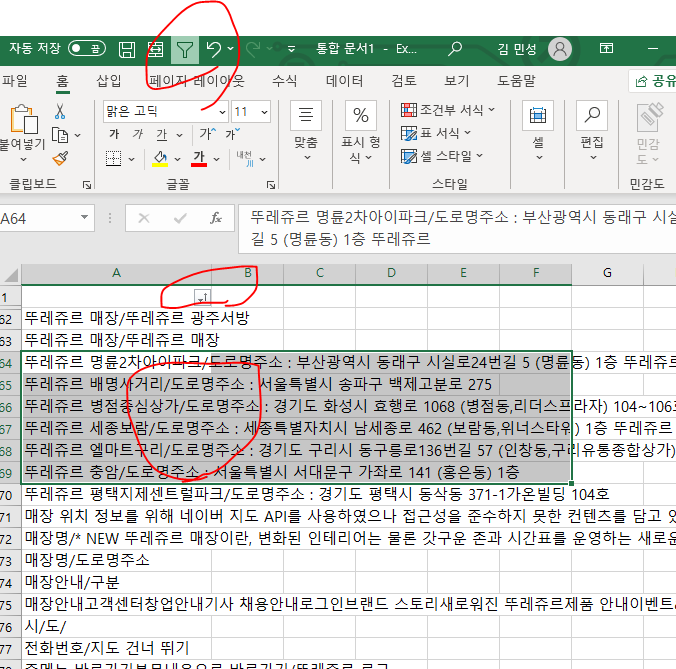The width and height of the screenshot is (676, 669).
Task: Expand the 붙여넣기 paste options arrow
Action: (x=23, y=159)
